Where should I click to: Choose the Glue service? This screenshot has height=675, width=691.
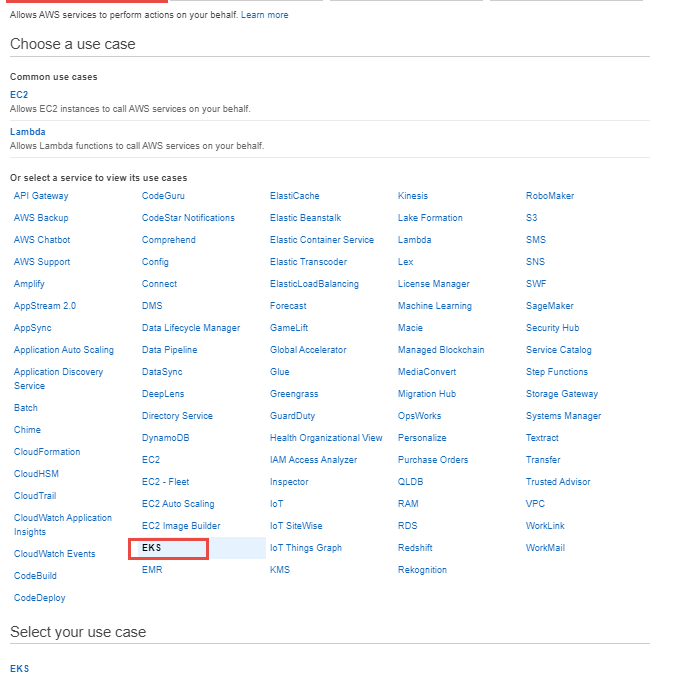[280, 372]
